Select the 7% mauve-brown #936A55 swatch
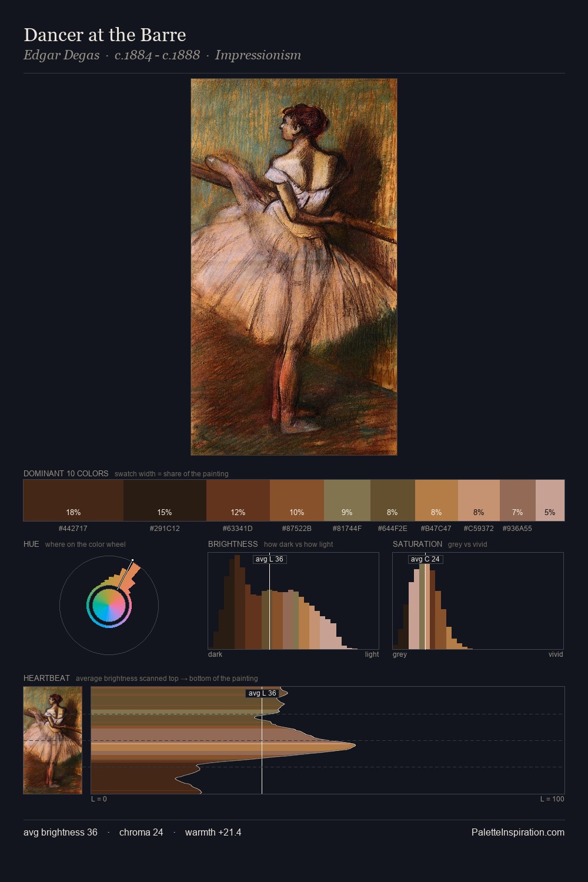 click(x=517, y=500)
